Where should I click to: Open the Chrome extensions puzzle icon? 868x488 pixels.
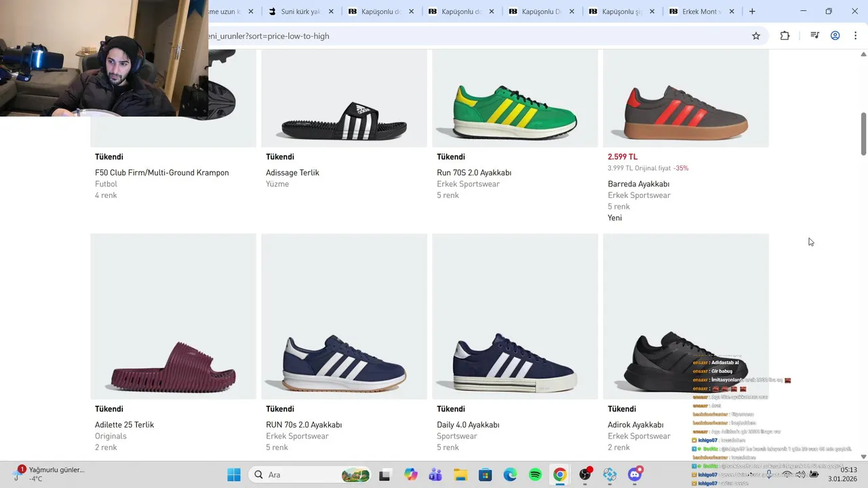click(x=785, y=36)
